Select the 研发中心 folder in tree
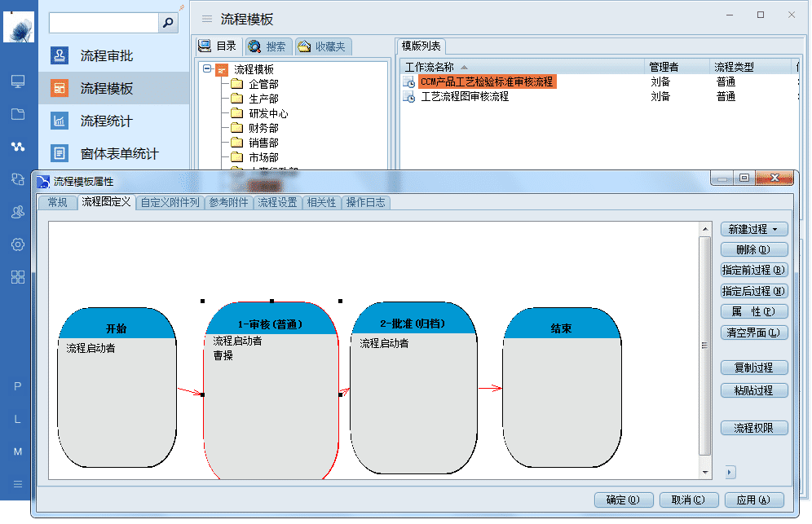This screenshot has height=524, width=812. (267, 114)
